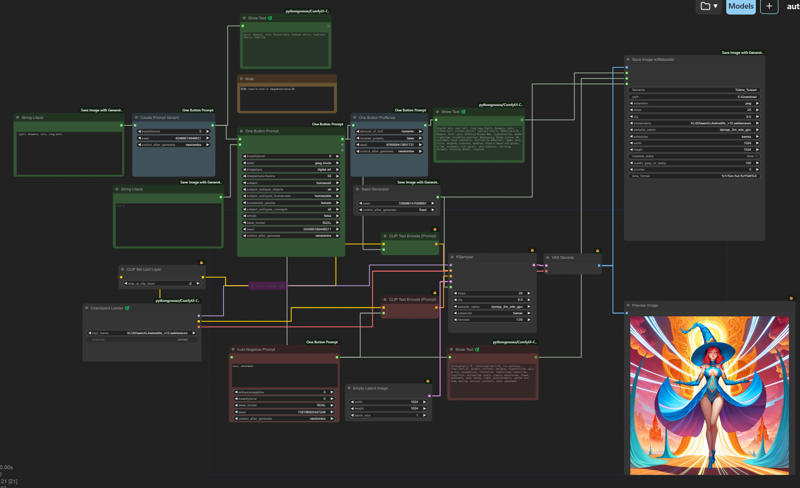Image resolution: width=800 pixels, height=488 pixels.
Task: Click the Seed Generator green output socket
Action: point(438,197)
